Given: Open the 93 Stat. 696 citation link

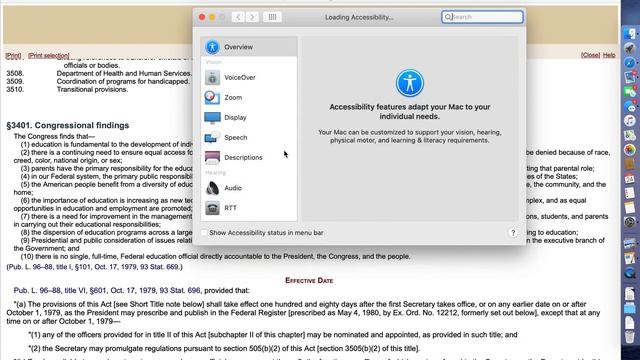Looking at the screenshot, I should point(180,290).
